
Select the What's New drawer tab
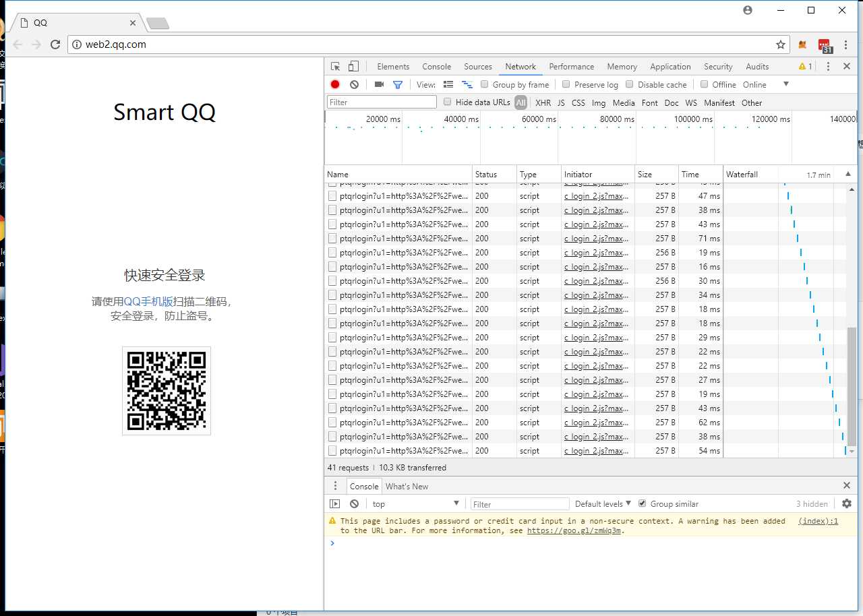[x=407, y=486]
